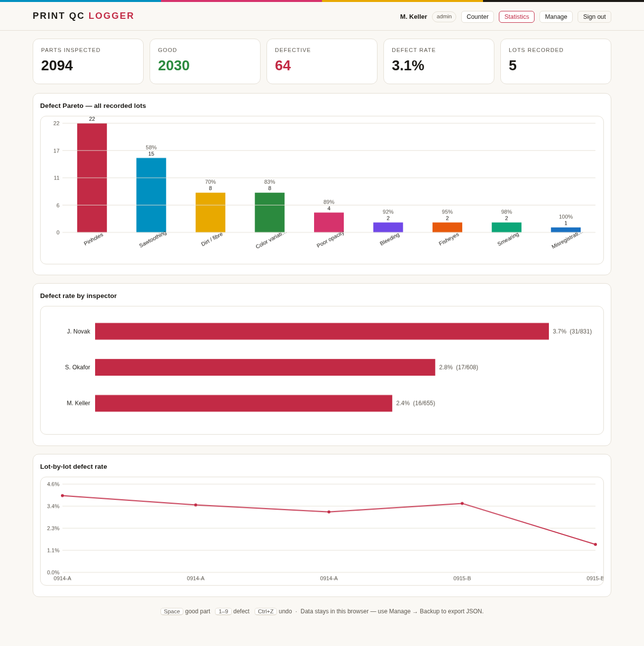Select the purple Bleeding bar
Screen dimensions: 644x646
click(x=388, y=227)
